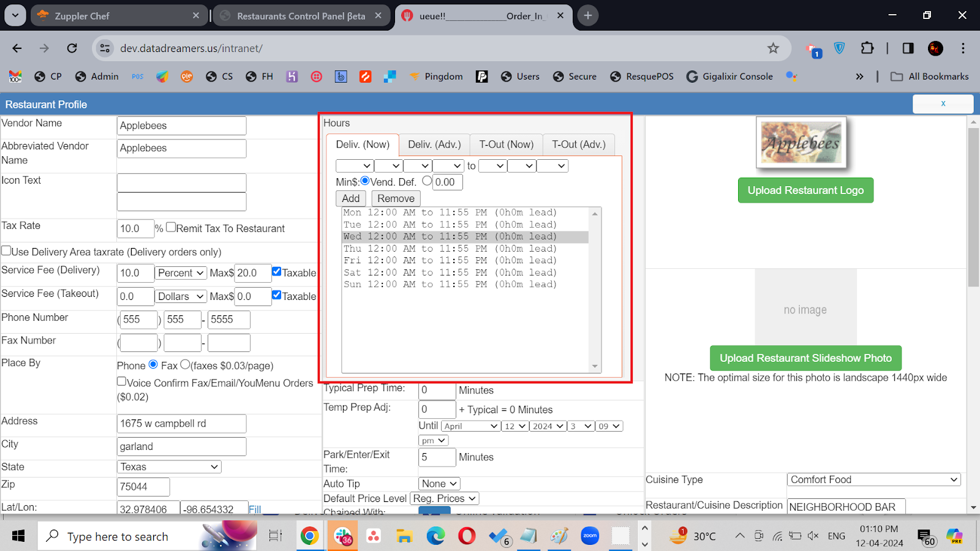Open the pm time period dropdown
The image size is (980, 551).
434,441
